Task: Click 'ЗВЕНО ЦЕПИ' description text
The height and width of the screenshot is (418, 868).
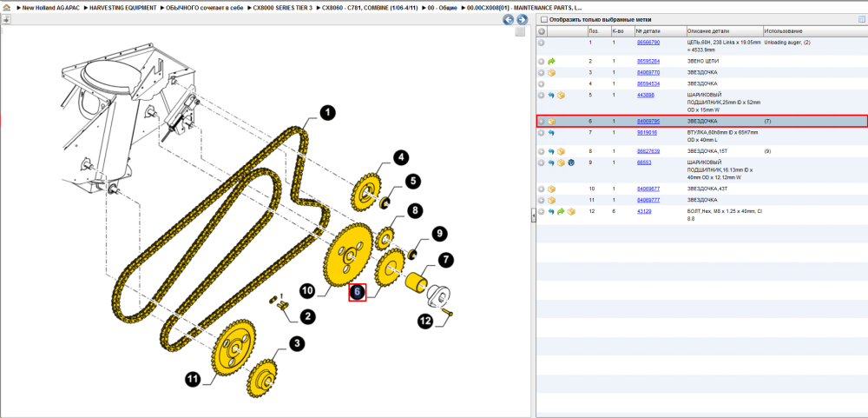Action: point(702,61)
